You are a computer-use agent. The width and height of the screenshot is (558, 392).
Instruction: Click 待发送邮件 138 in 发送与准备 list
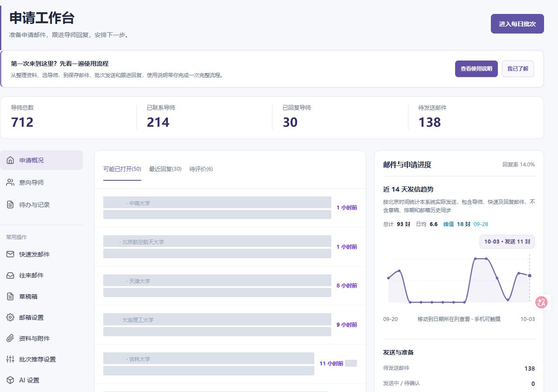tap(459, 368)
